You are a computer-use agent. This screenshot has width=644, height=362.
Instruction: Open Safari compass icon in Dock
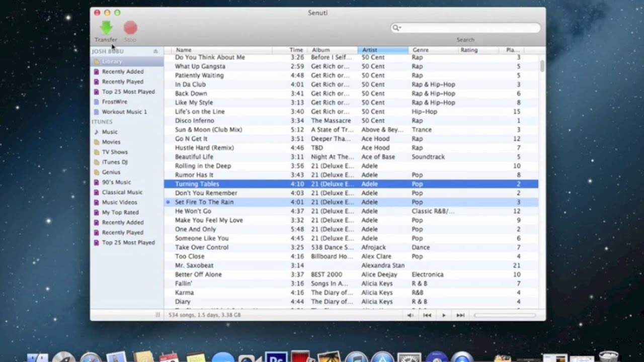91,357
